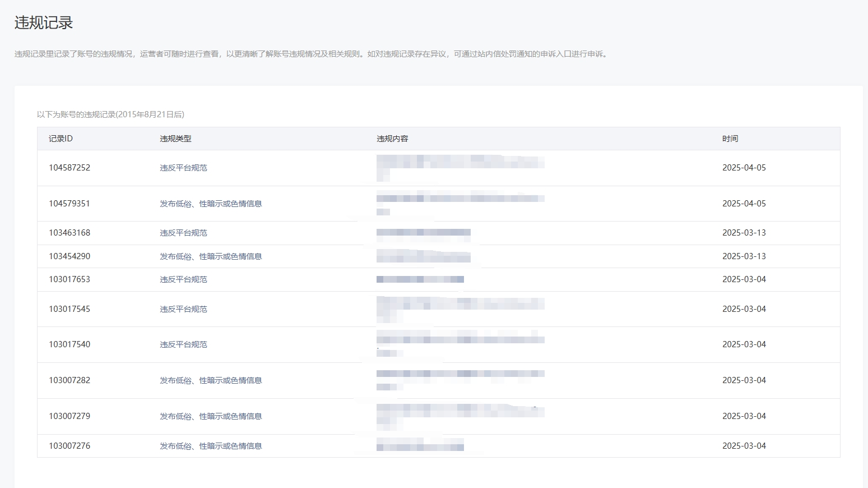Open blurred content for record 103017545
Image resolution: width=868 pixels, height=488 pixels.
pyautogui.click(x=460, y=309)
